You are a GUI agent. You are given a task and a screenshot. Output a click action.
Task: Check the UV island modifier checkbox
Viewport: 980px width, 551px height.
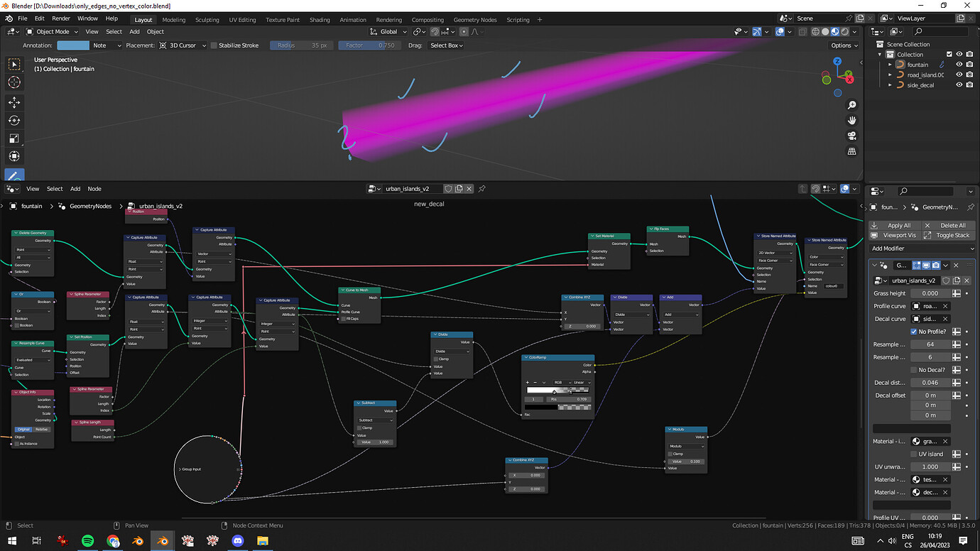[914, 454]
